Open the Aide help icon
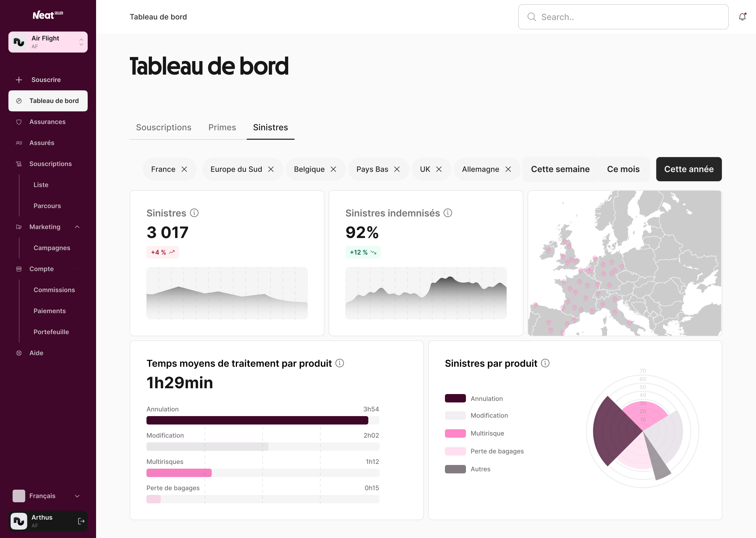This screenshot has height=538, width=756. point(19,353)
